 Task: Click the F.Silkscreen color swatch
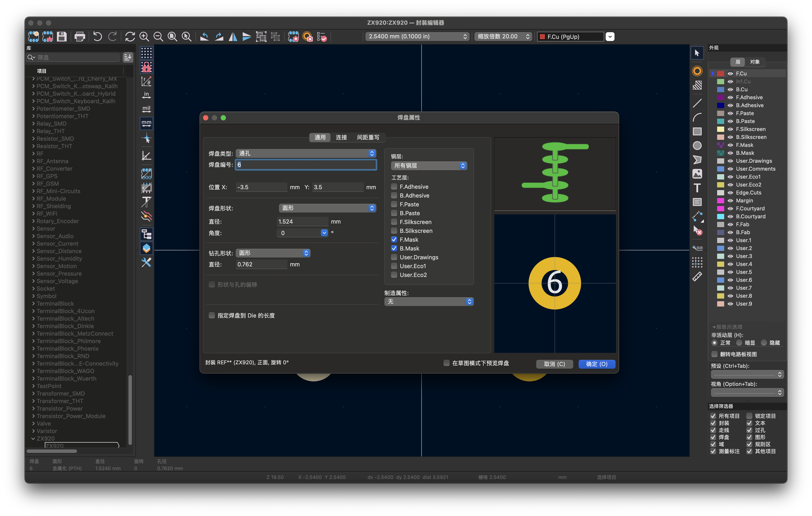click(x=720, y=129)
